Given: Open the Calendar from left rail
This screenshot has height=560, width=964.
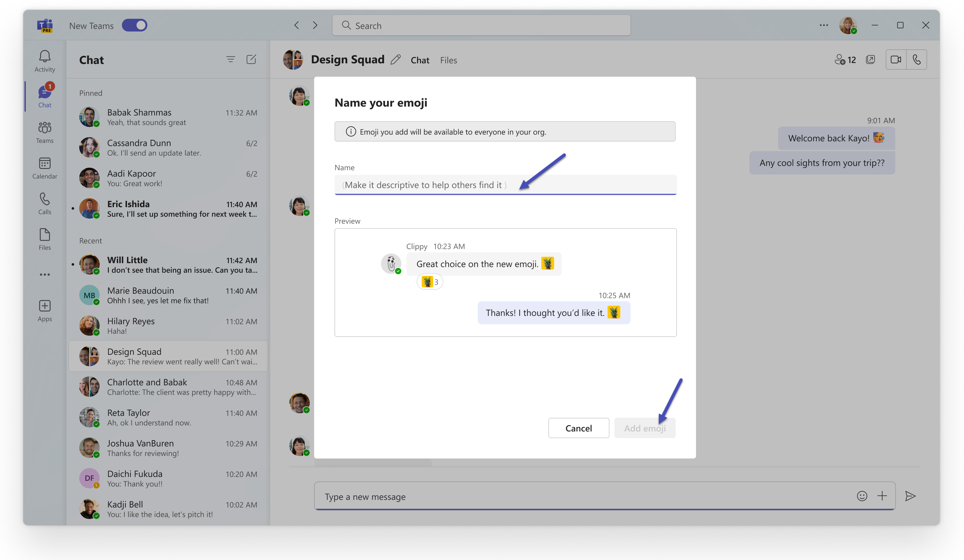Looking at the screenshot, I should pos(44,168).
